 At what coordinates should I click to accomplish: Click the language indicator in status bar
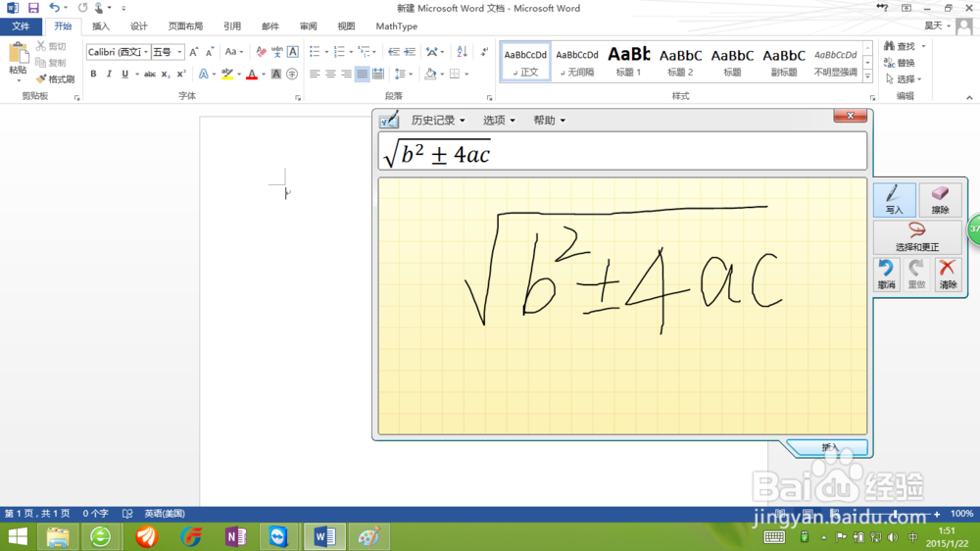(165, 514)
